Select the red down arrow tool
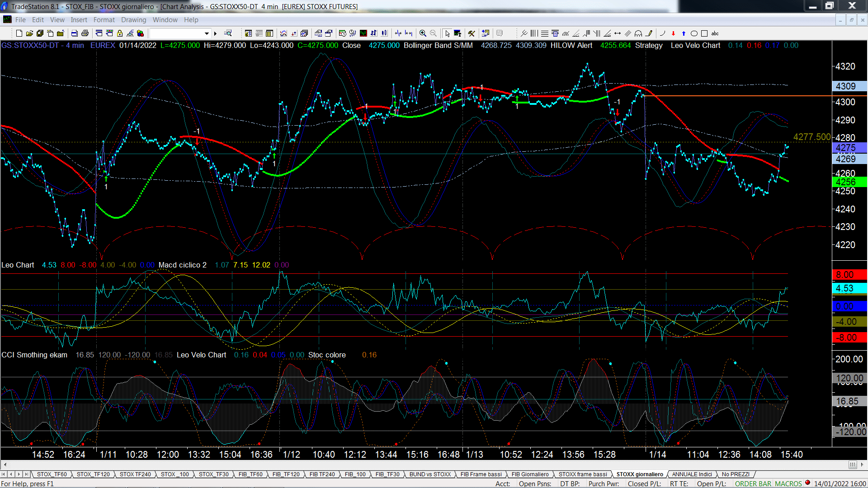The height and width of the screenshot is (488, 868). (x=673, y=33)
